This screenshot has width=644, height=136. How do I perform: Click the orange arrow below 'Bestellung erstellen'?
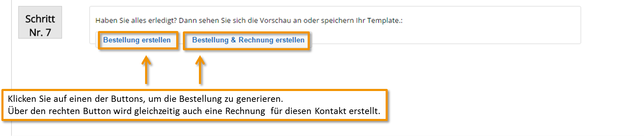146,70
